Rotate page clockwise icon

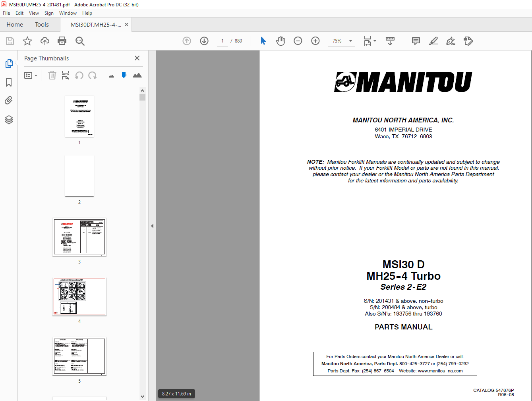(x=93, y=75)
